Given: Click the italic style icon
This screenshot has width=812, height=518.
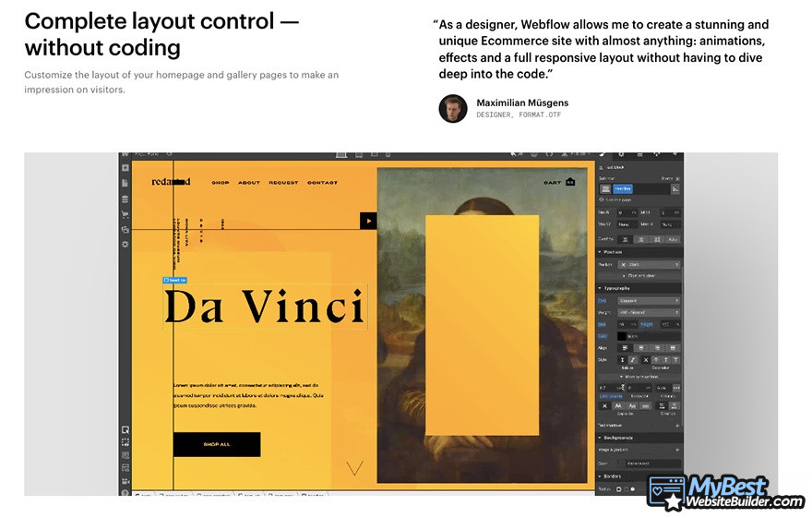Looking at the screenshot, I should click(632, 360).
